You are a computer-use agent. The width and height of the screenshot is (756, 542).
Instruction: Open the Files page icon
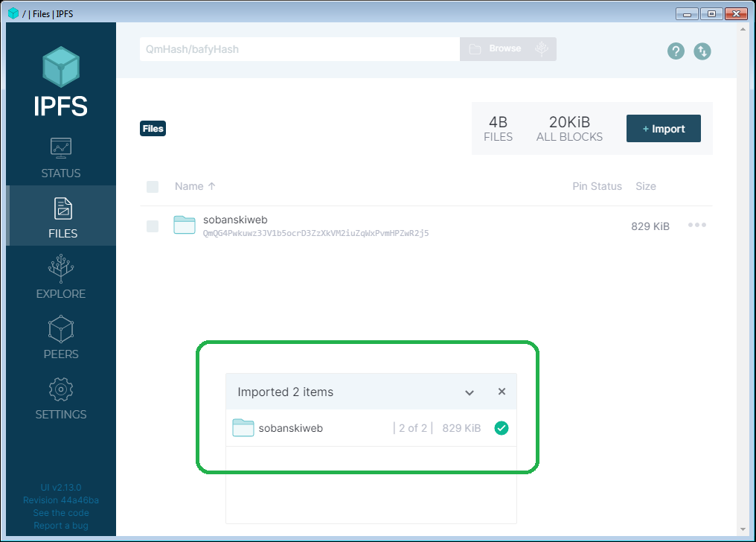coord(63,208)
